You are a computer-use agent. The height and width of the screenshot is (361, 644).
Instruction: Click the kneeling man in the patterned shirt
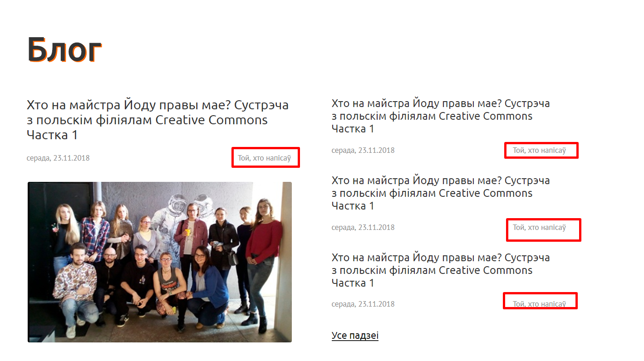pyautogui.click(x=75, y=286)
